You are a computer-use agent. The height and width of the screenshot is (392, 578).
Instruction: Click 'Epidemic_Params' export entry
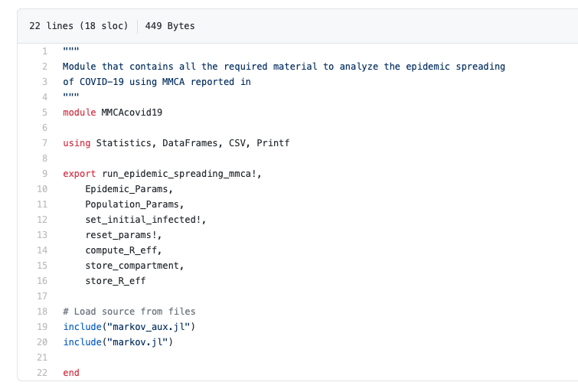[126, 189]
